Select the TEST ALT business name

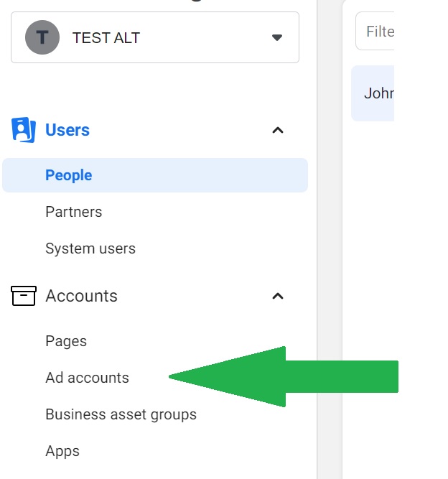tap(106, 38)
